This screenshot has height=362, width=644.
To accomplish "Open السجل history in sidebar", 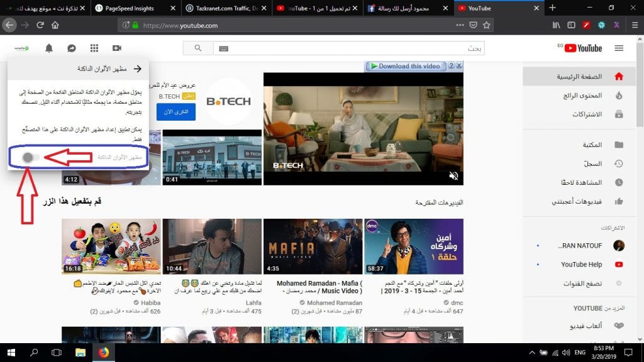I will click(579, 163).
